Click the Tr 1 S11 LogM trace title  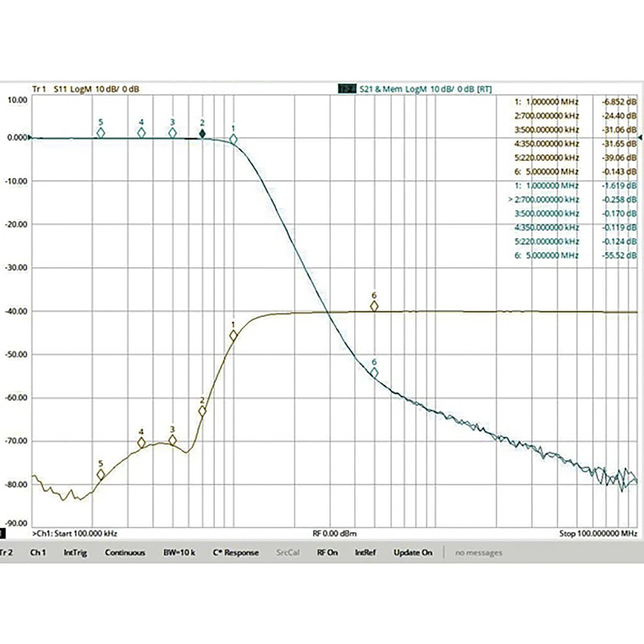point(85,89)
